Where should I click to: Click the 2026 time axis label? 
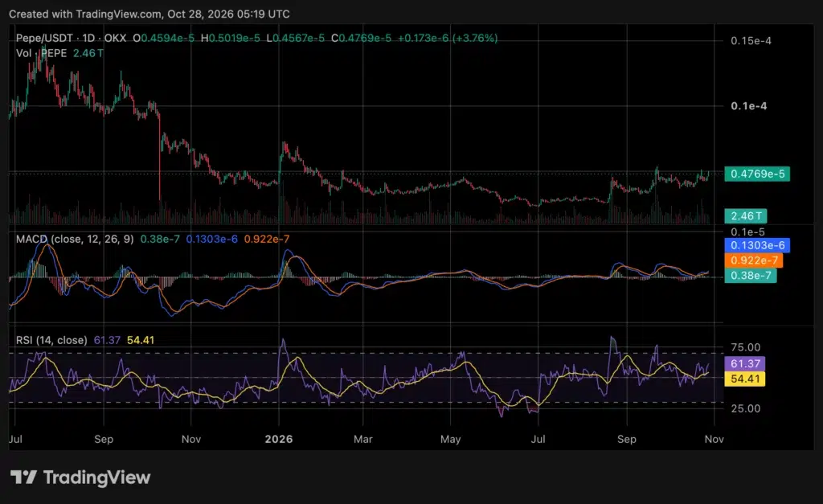coord(279,439)
